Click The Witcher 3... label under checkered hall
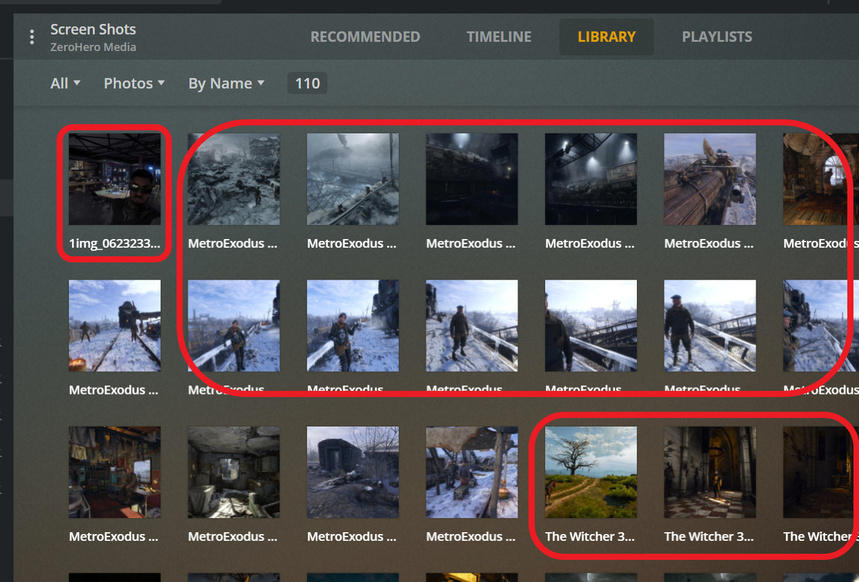 (x=709, y=537)
